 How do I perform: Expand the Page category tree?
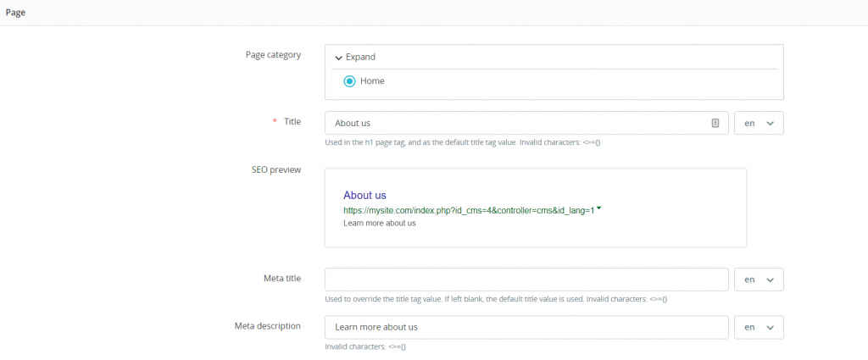(x=355, y=57)
